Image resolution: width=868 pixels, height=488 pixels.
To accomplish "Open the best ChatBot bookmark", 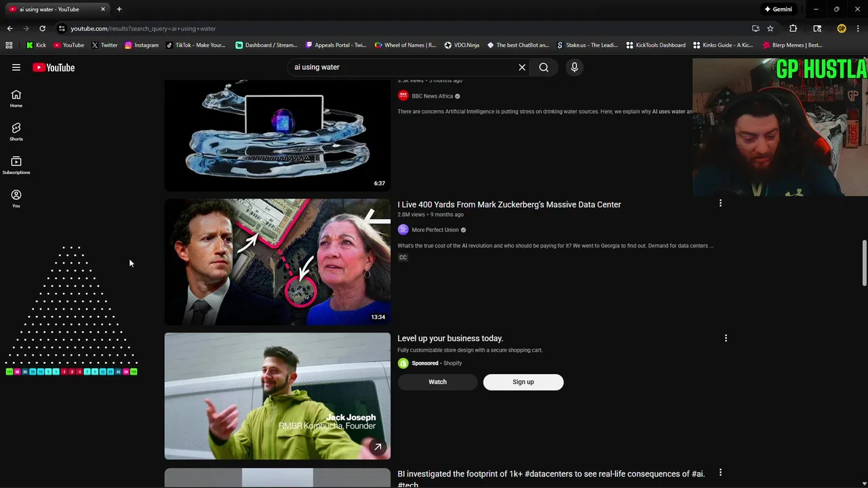I will tap(518, 45).
